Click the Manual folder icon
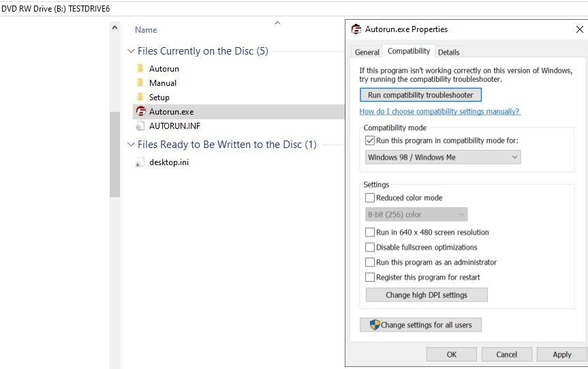Screen dimensions: 588x369 click(140, 83)
